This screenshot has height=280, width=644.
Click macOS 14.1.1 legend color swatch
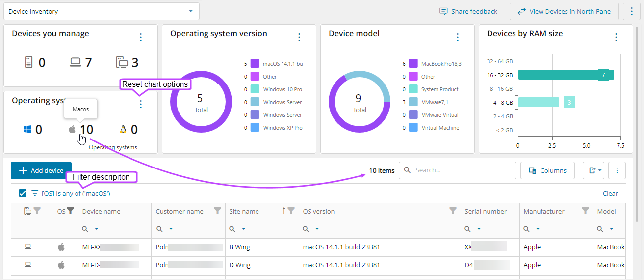[255, 64]
